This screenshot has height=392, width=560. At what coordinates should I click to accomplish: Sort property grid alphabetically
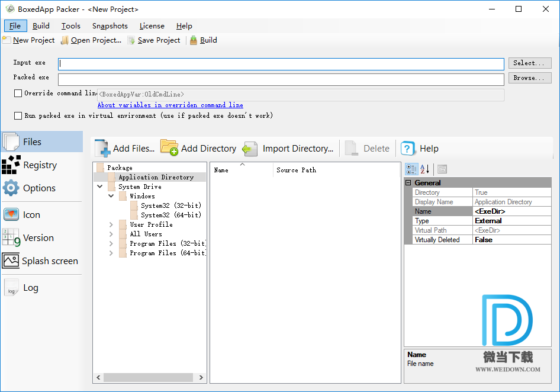[x=424, y=169]
